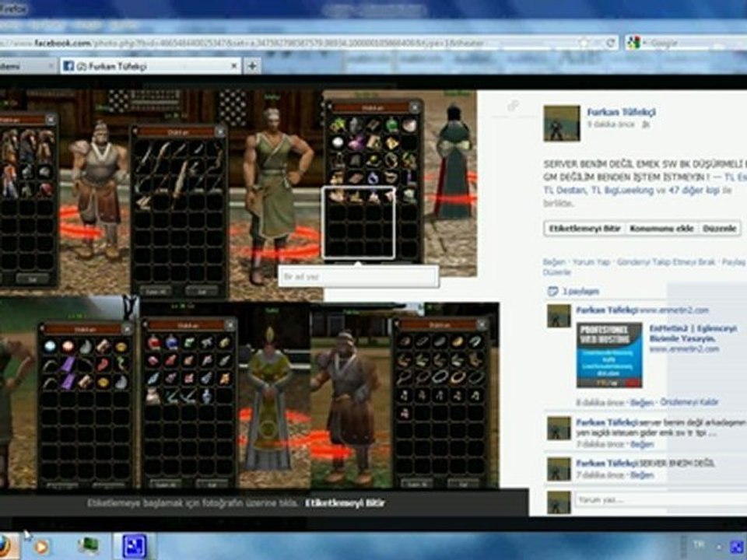
Task: Click the Facebook favicon on the active tab
Action: [x=68, y=65]
